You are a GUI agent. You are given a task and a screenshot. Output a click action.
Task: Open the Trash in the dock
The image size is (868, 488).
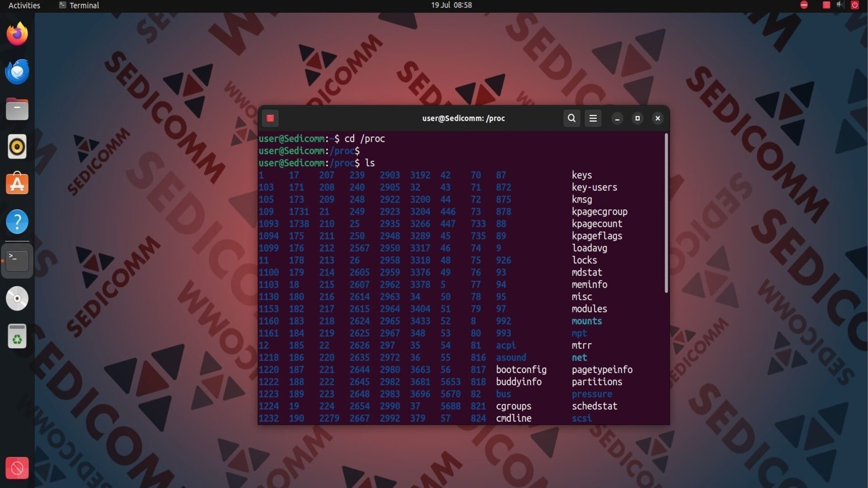click(x=17, y=336)
